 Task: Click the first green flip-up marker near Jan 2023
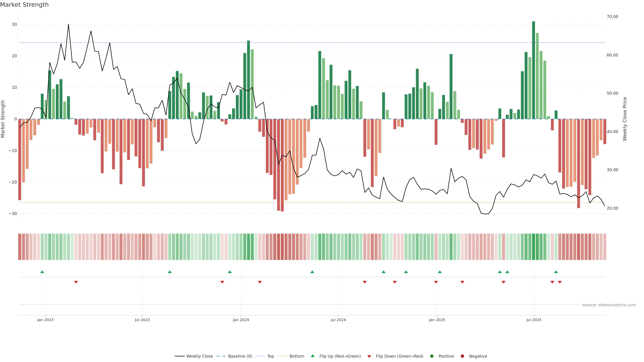coord(42,272)
